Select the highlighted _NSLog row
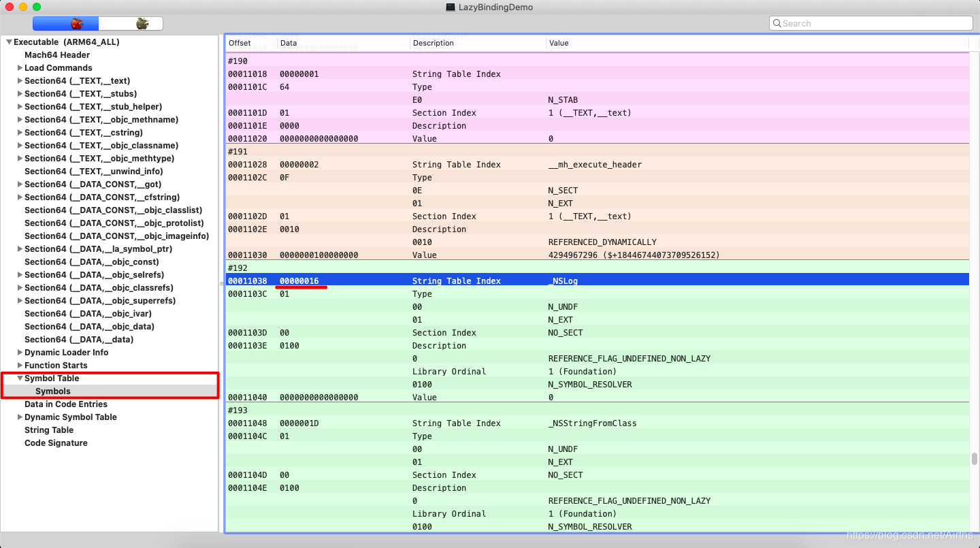Screen dimensions: 980x548 598,281
